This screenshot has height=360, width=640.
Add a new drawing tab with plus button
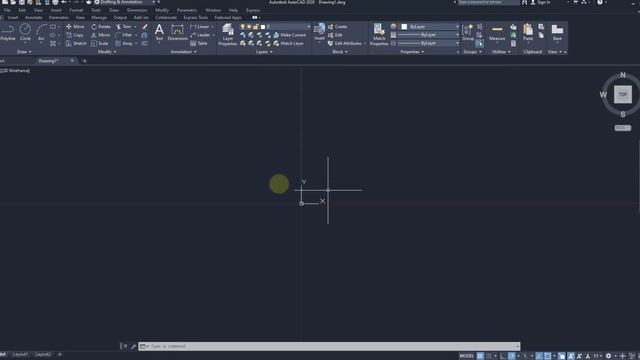(x=84, y=61)
